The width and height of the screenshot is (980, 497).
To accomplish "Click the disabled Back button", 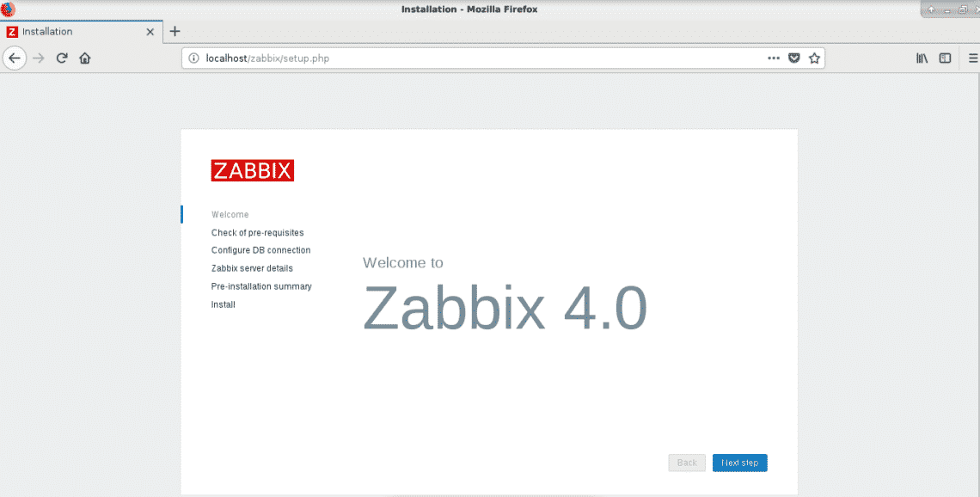I will (x=687, y=463).
